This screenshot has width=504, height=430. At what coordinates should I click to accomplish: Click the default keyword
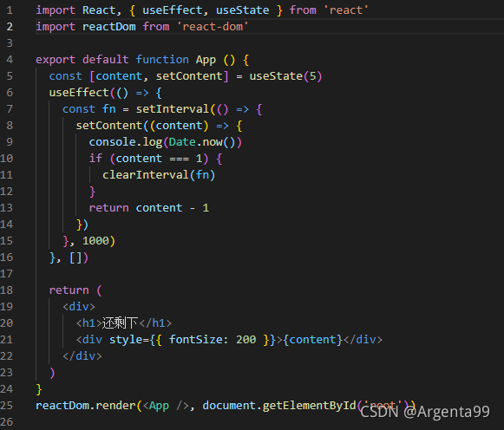click(106, 60)
